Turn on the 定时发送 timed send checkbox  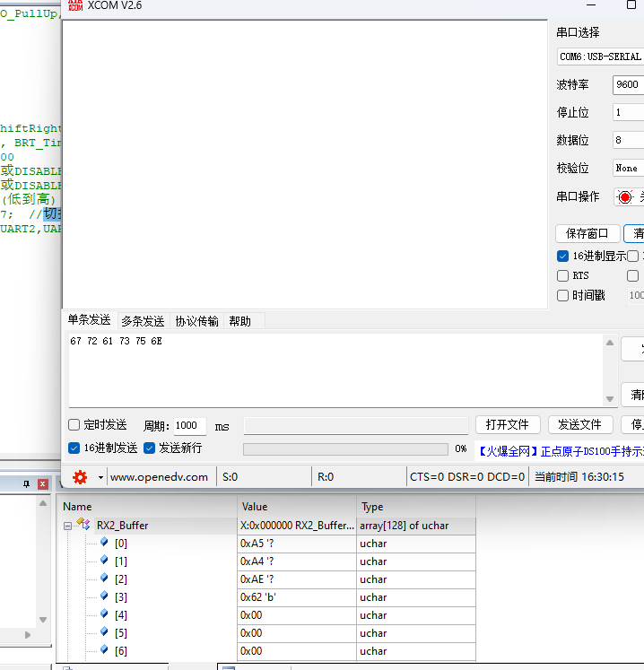(74, 425)
